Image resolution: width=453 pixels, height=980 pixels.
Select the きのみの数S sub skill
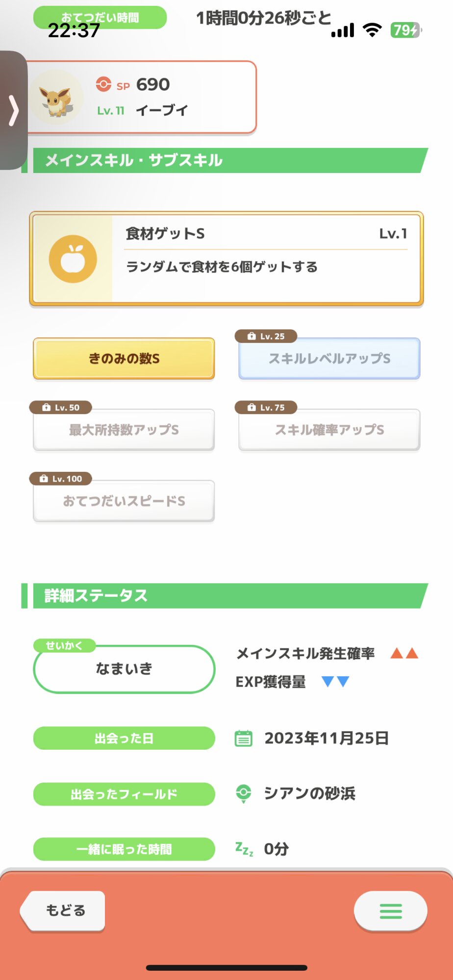tap(124, 359)
